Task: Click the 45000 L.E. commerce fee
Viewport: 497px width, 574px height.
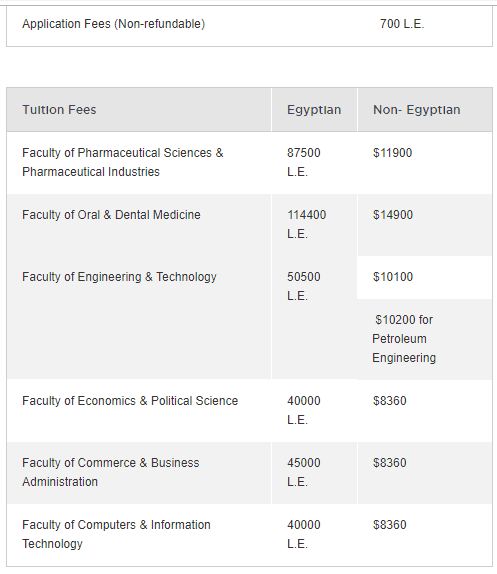Action: (x=304, y=472)
